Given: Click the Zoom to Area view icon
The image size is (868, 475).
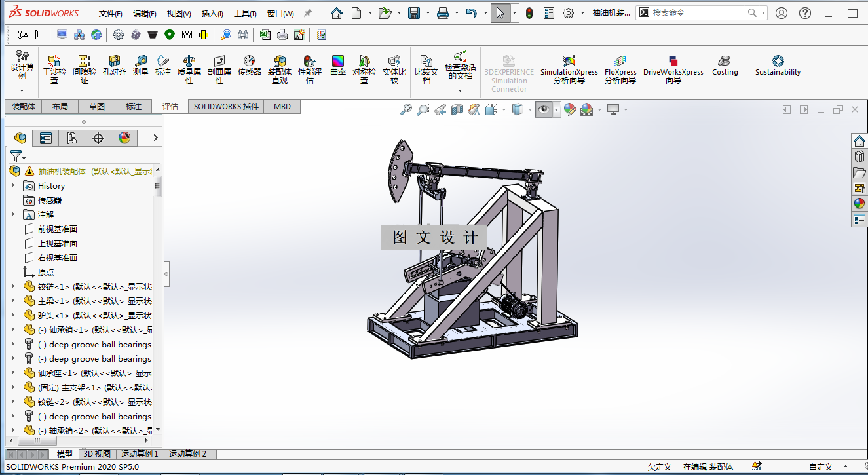Looking at the screenshot, I should click(x=423, y=109).
